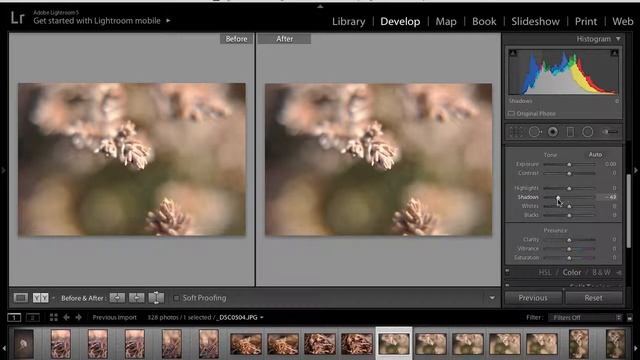This screenshot has height=360, width=640.
Task: Click the Shadows value field
Action: click(x=608, y=197)
